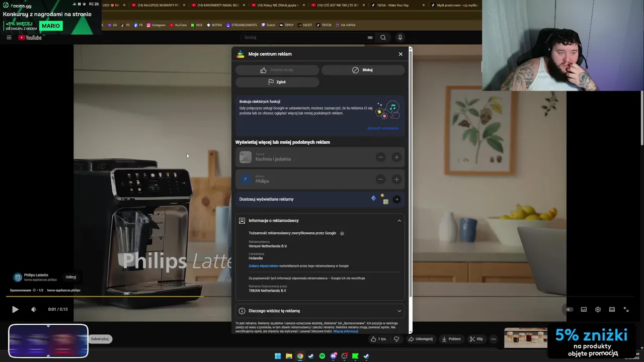Open Windows Start menu
644x362 pixels.
[x=278, y=356]
